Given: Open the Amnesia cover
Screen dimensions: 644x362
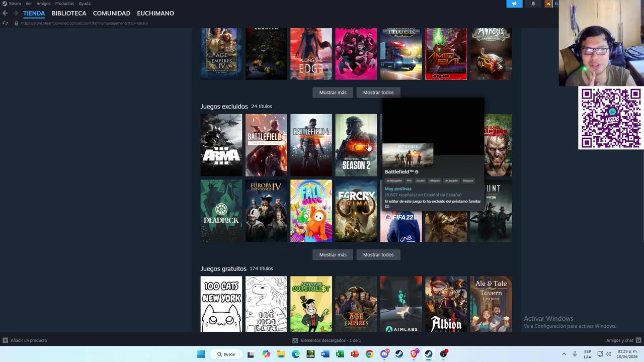Looking at the screenshot, I should [491, 54].
